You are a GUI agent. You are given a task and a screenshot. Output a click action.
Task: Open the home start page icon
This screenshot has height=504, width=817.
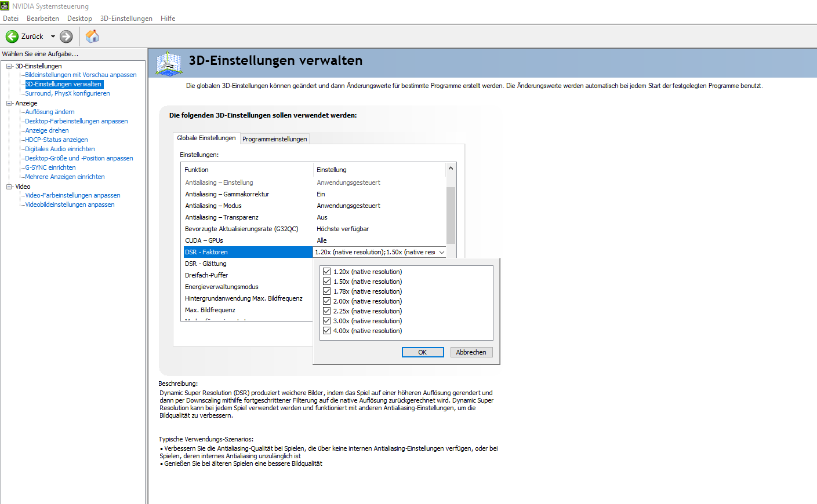pyautogui.click(x=92, y=36)
